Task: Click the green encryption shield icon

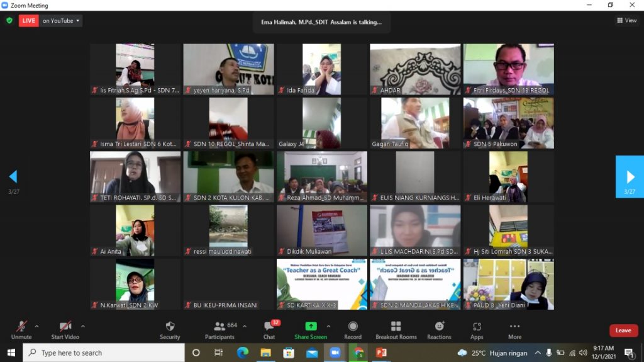Action: pyautogui.click(x=9, y=20)
